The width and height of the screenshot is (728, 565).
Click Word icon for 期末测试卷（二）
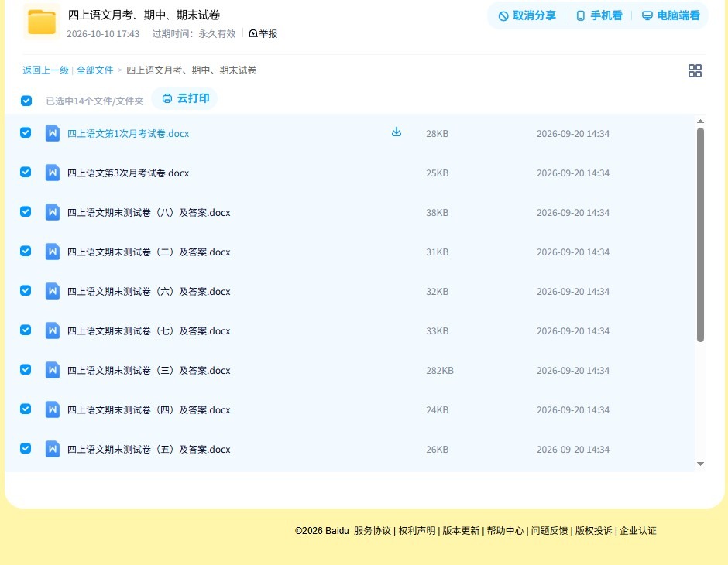click(53, 252)
